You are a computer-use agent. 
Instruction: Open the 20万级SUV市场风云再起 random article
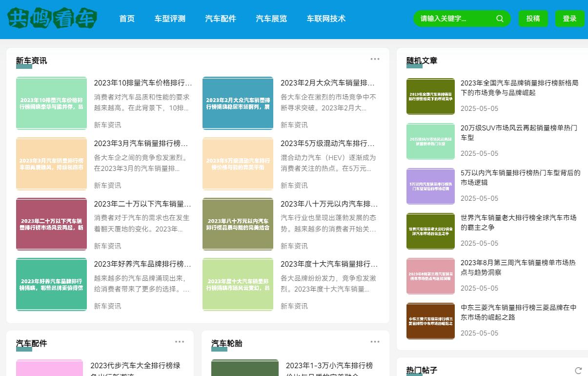(519, 133)
